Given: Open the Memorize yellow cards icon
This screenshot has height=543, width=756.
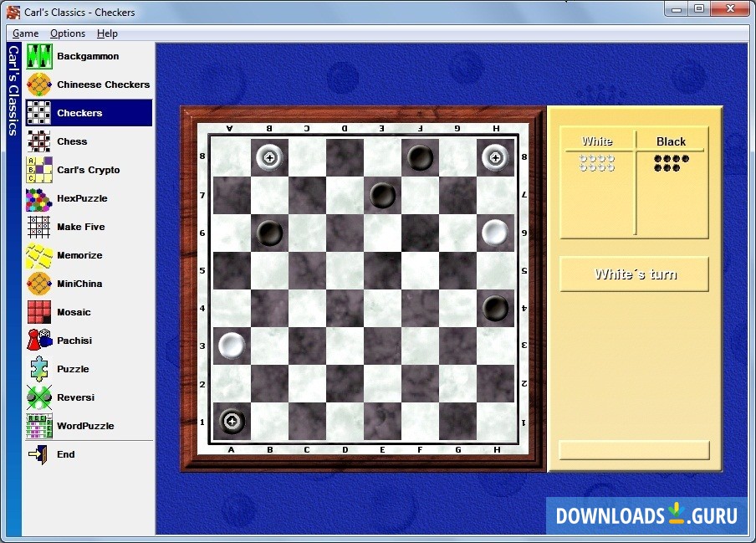Looking at the screenshot, I should coord(39,255).
